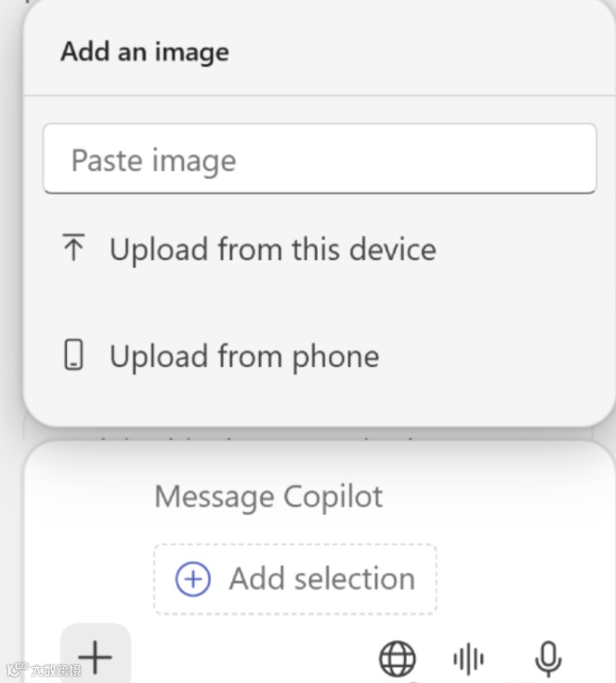Choose "Upload from phone" option
This screenshot has height=683, width=616.
[243, 356]
